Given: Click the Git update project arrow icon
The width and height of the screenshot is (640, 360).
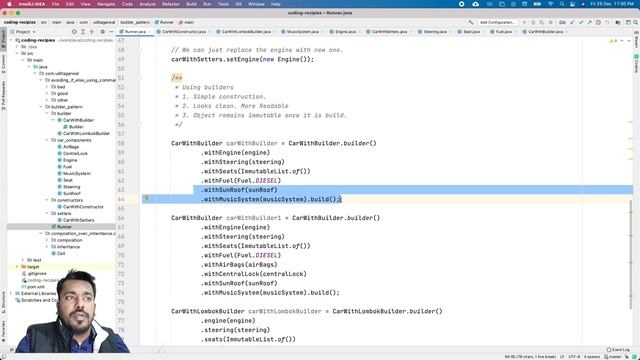Looking at the screenshot, I should click(572, 22).
